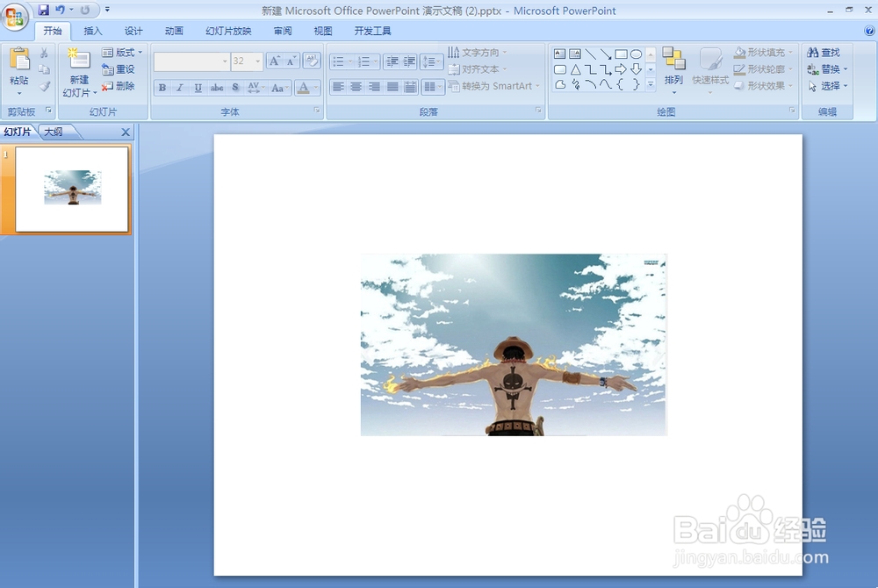
Task: Select the oval shape
Action: coord(636,54)
